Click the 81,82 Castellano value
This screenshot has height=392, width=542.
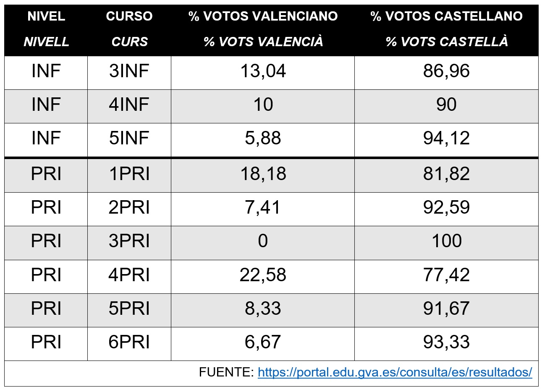pyautogui.click(x=446, y=174)
